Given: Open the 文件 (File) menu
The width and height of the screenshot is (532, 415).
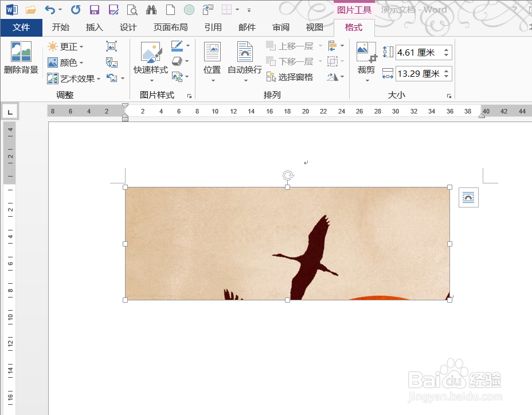Looking at the screenshot, I should point(21,27).
